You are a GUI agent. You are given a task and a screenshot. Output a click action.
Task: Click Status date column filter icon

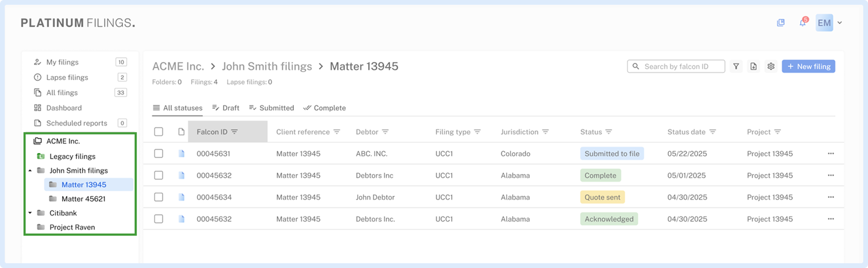pyautogui.click(x=713, y=132)
